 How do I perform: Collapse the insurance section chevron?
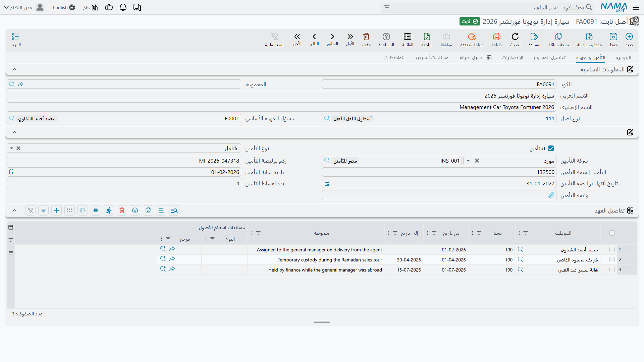point(14,132)
